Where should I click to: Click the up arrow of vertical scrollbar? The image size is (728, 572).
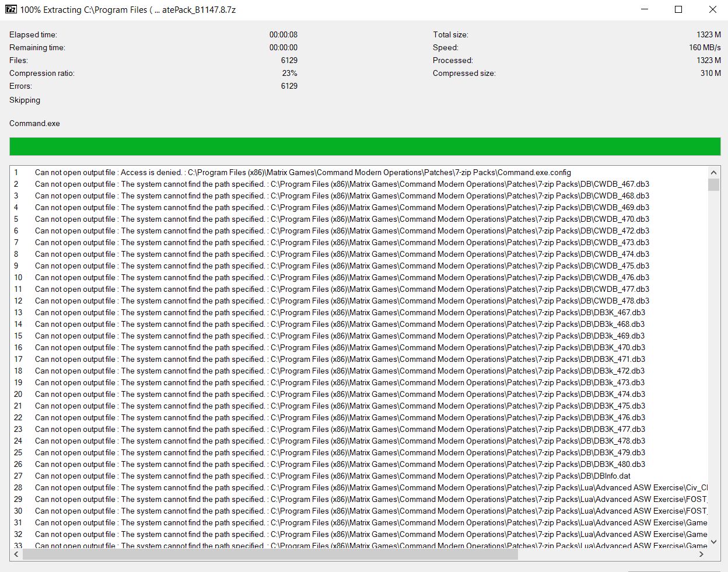tap(713, 173)
